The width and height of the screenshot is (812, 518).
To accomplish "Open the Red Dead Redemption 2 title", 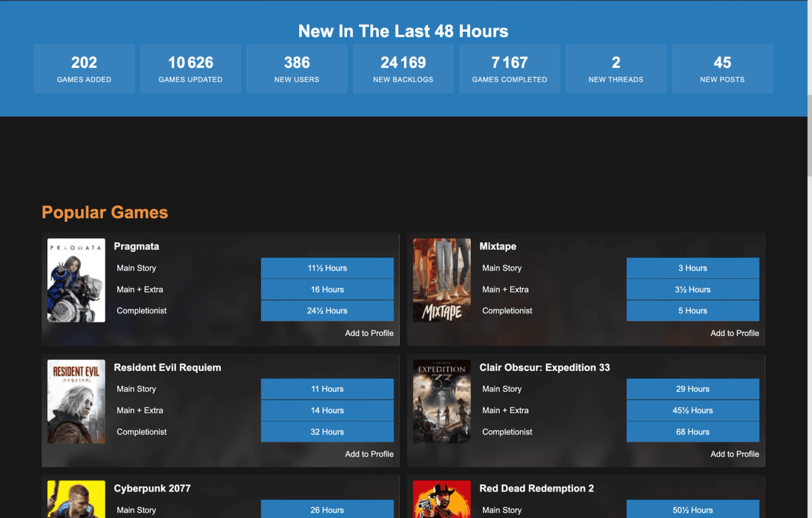I will [x=537, y=488].
